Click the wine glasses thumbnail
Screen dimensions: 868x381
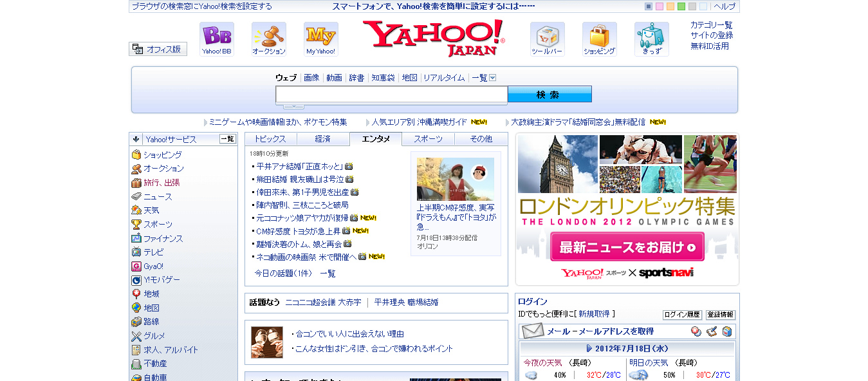pyautogui.click(x=267, y=342)
